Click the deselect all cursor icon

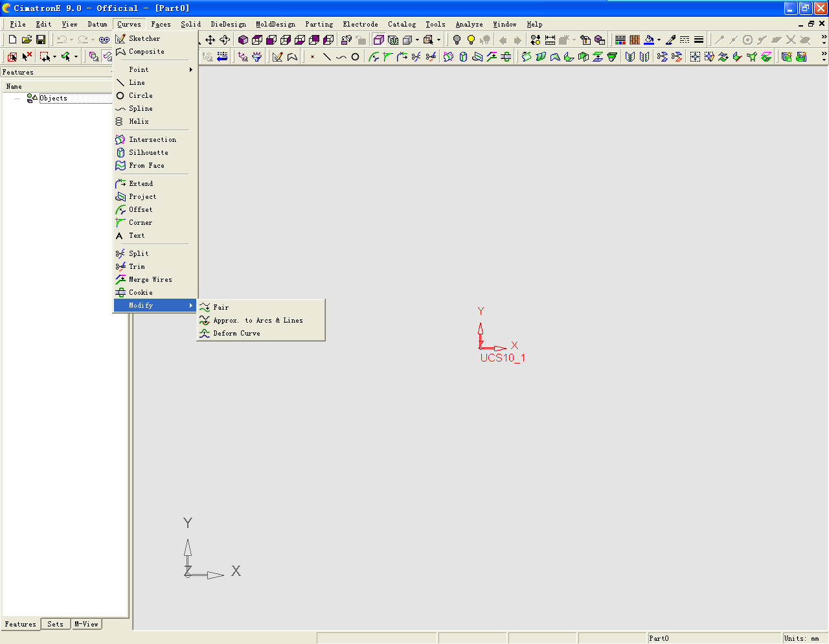[27, 57]
